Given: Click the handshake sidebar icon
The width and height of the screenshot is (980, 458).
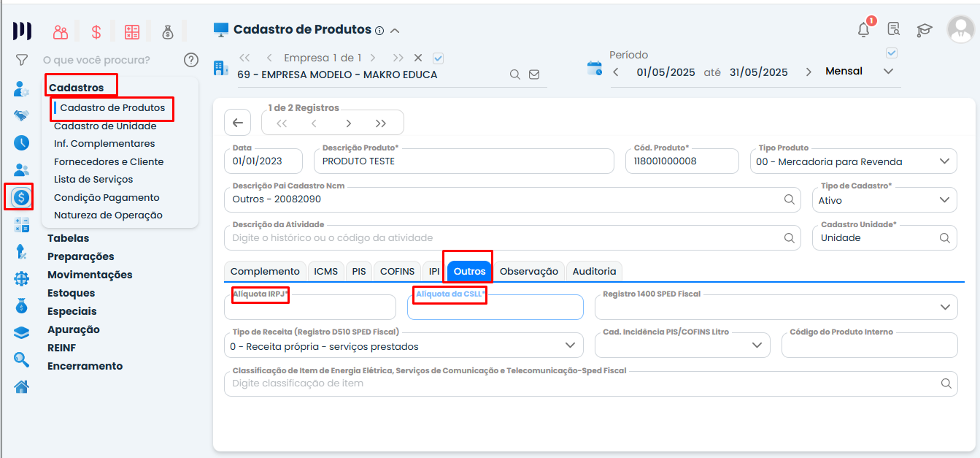Looking at the screenshot, I should (22, 115).
